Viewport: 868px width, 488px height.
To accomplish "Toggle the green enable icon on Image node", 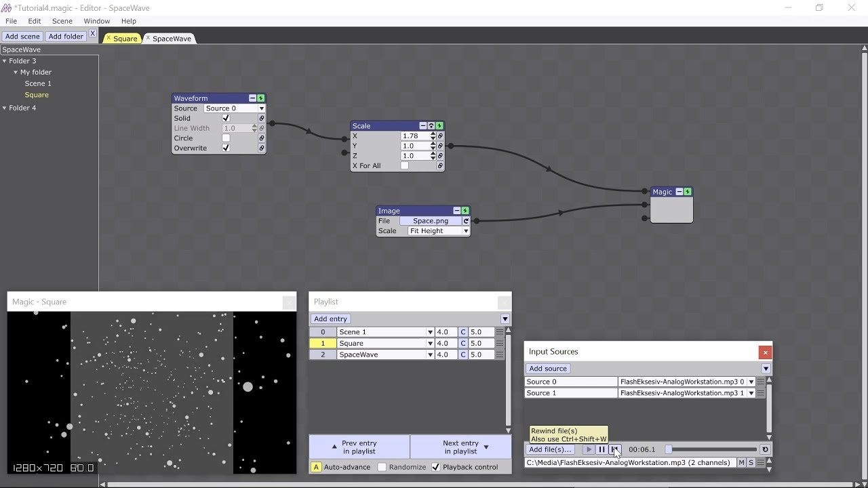I will coord(465,211).
